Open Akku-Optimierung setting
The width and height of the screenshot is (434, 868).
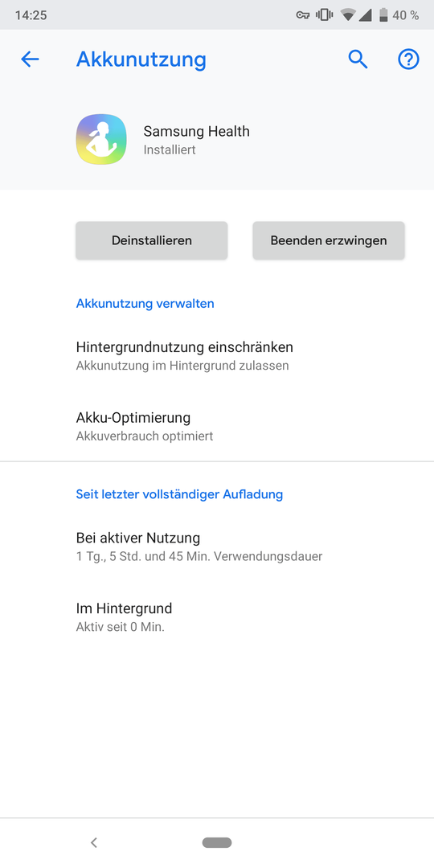click(217, 426)
